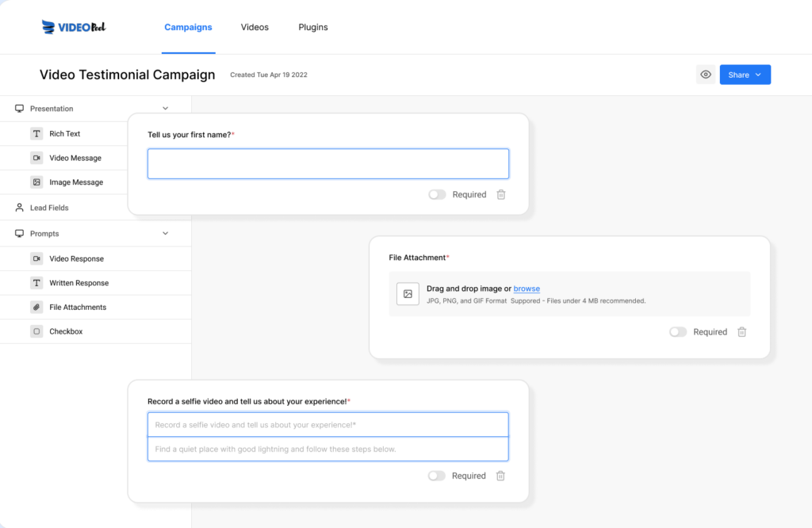Enable Required for File Attachment

[x=678, y=332]
